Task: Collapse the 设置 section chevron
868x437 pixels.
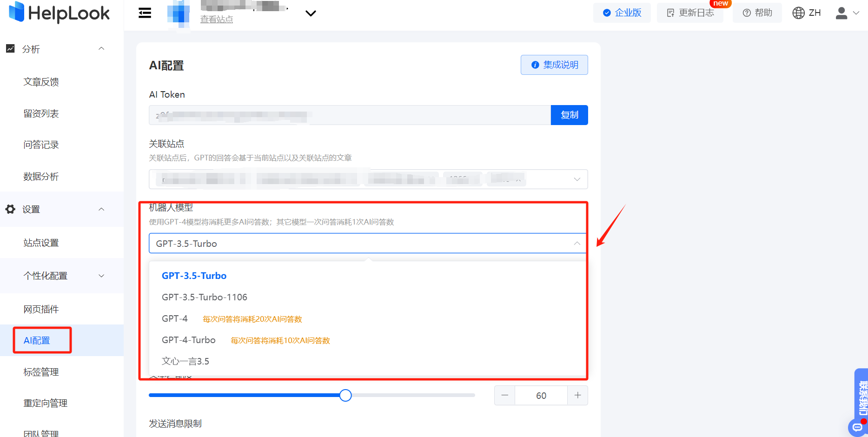Action: [101, 209]
